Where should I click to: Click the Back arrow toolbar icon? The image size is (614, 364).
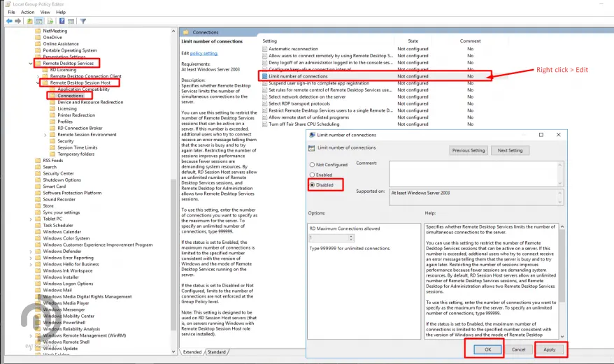click(10, 22)
